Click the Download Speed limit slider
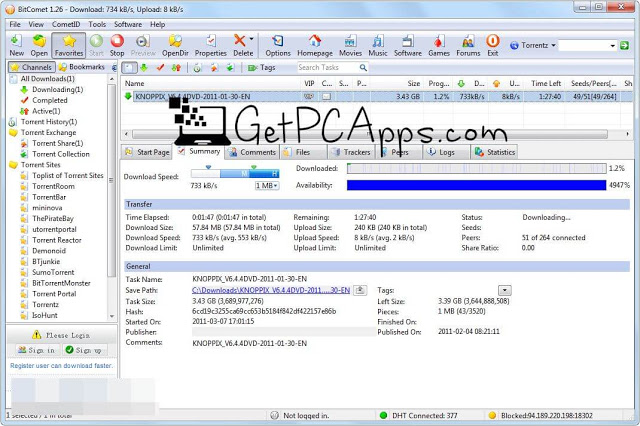This screenshot has width=640, height=426. [235, 173]
